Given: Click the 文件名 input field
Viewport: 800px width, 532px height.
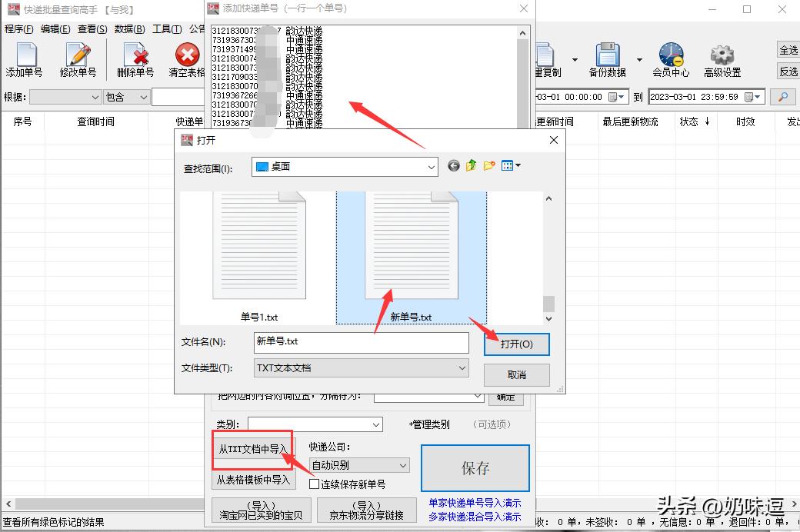Looking at the screenshot, I should (x=362, y=342).
